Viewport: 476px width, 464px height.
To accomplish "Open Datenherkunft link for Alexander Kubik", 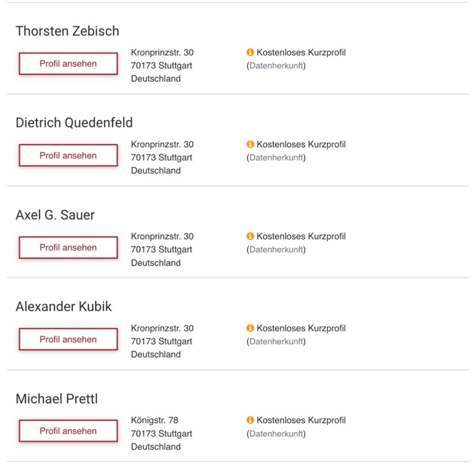I will (x=276, y=341).
